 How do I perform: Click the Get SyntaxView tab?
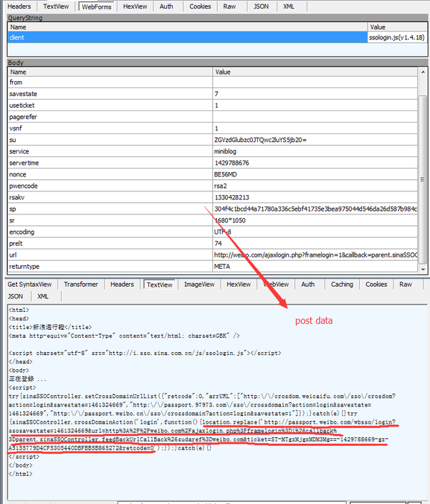pos(29,284)
